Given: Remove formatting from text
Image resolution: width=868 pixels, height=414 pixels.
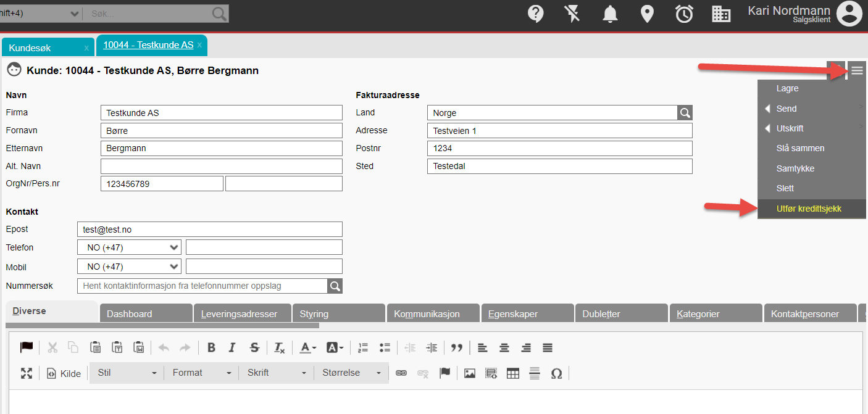Looking at the screenshot, I should coord(280,347).
